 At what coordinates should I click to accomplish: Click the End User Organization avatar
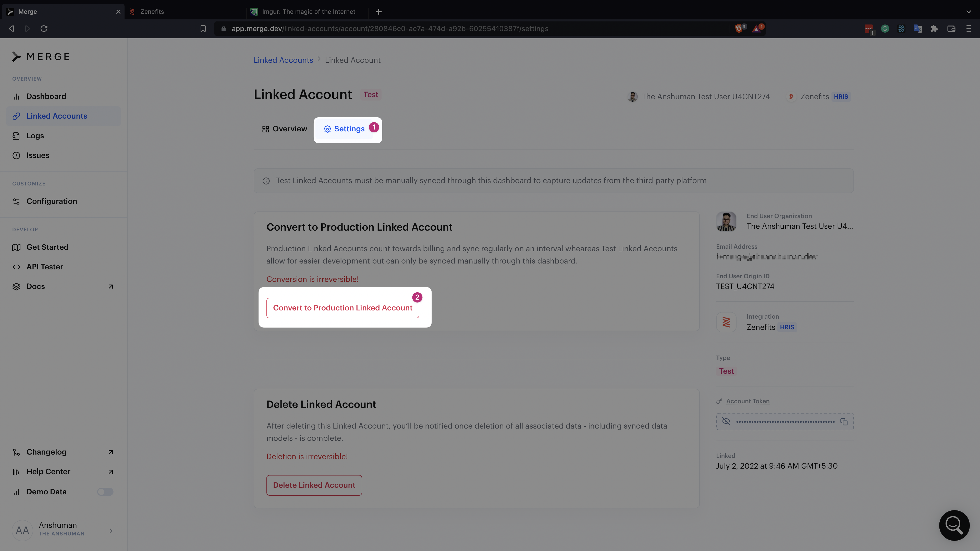click(726, 222)
